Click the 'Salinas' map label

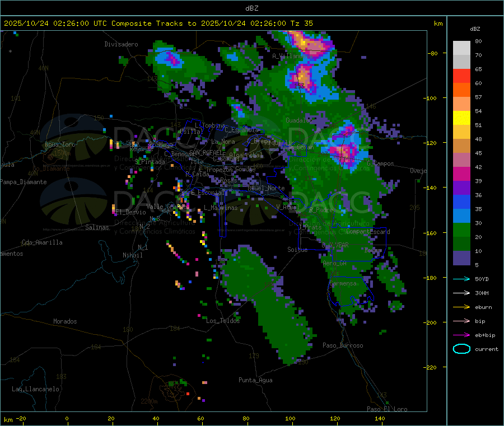coord(97,227)
